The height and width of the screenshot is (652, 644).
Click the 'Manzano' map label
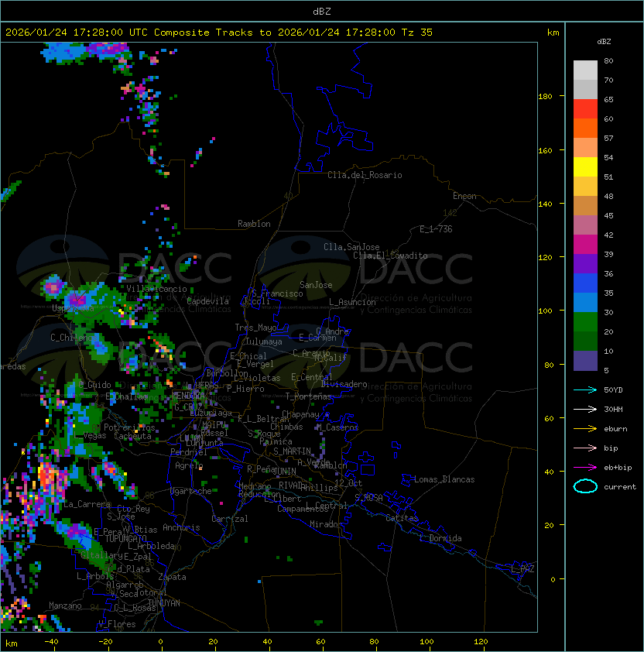click(x=65, y=606)
